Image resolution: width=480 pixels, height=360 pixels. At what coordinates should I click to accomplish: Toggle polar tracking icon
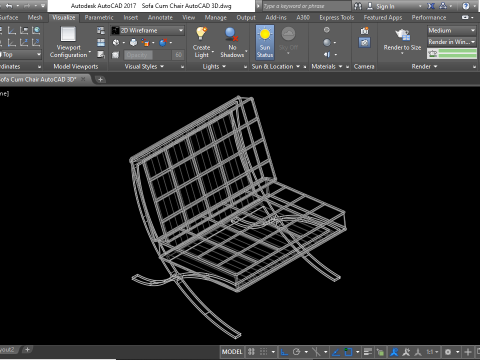coord(296,352)
